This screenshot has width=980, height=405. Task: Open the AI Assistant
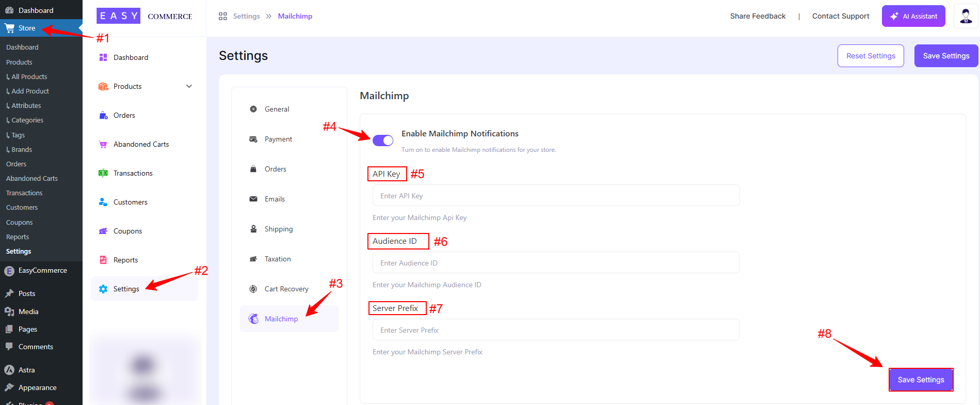pyautogui.click(x=913, y=16)
